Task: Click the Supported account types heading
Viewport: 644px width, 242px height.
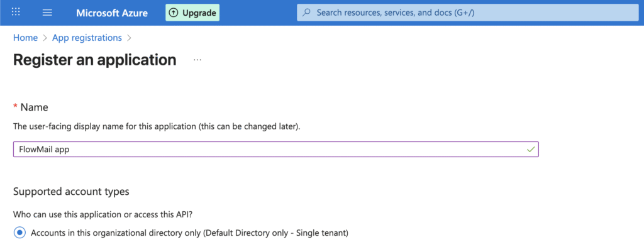Action: point(71,192)
